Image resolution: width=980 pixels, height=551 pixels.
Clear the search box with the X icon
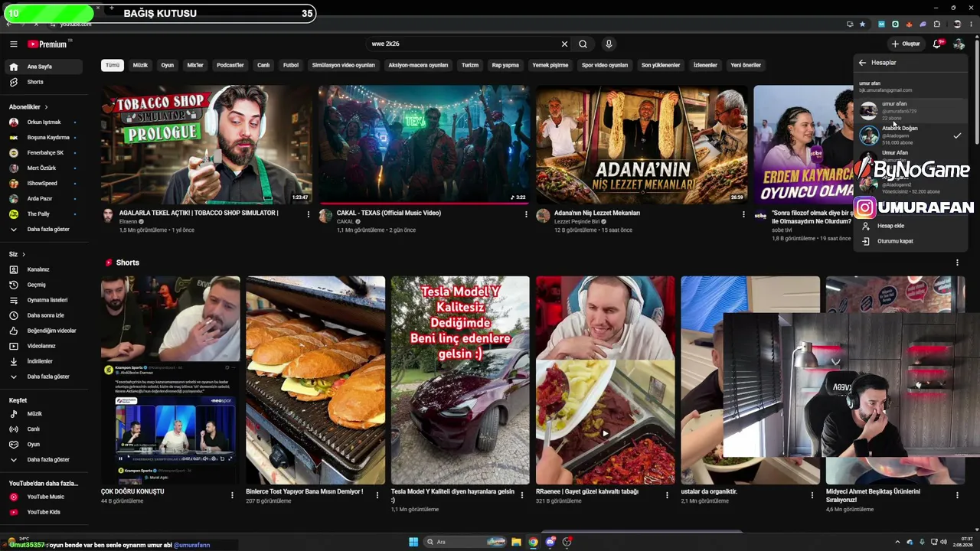click(564, 44)
